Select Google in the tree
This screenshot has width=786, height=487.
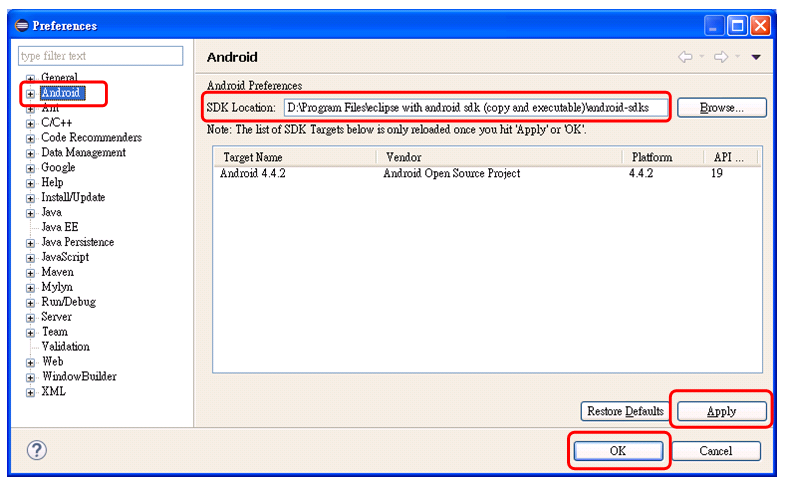coord(58,167)
